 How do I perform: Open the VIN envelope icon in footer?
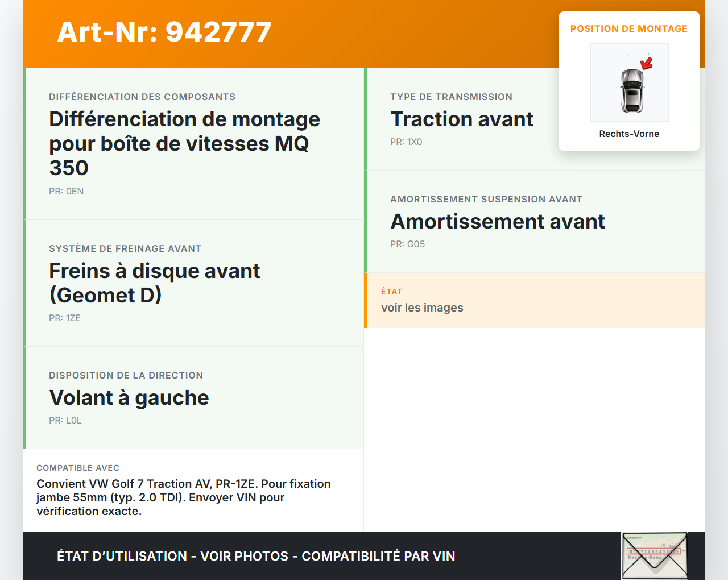tap(655, 555)
